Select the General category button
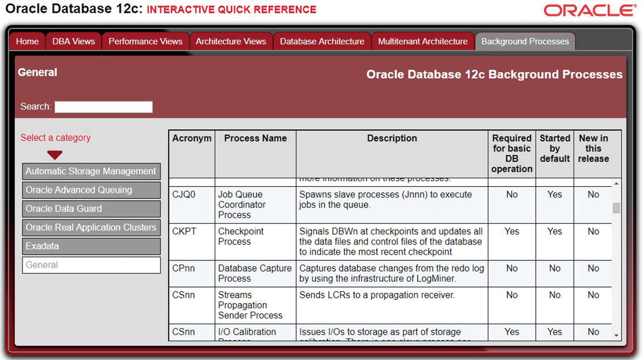The image size is (644, 360). click(91, 265)
